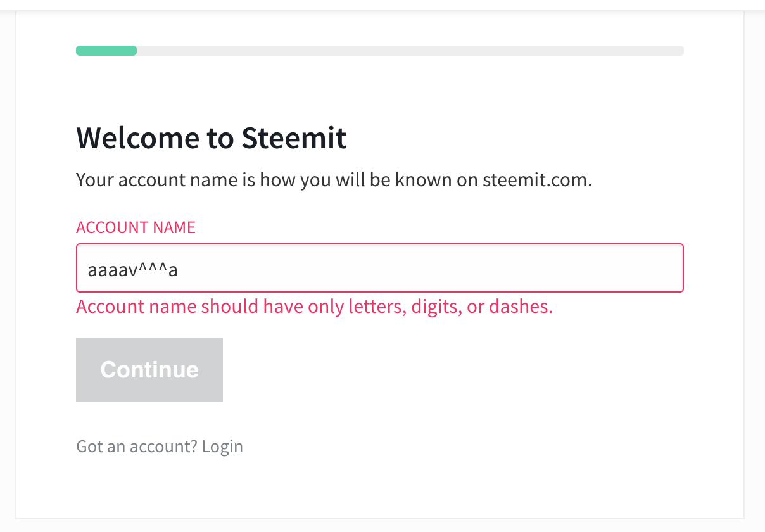Click the ACCOUNT NAME field label

click(136, 227)
